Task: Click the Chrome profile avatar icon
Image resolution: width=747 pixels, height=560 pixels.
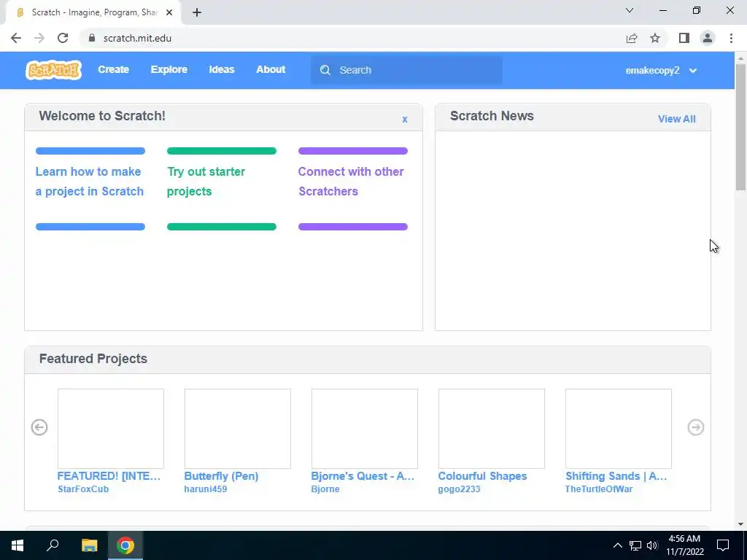Action: point(708,38)
